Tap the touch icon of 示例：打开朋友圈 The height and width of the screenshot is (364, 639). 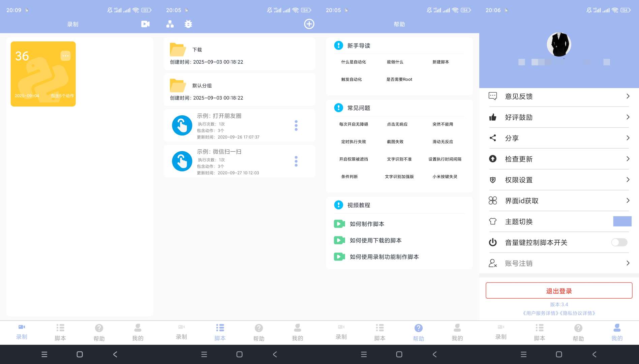click(x=182, y=125)
